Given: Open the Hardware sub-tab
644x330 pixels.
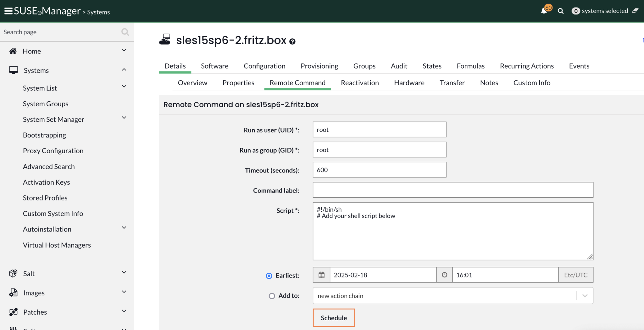Looking at the screenshot, I should (409, 83).
